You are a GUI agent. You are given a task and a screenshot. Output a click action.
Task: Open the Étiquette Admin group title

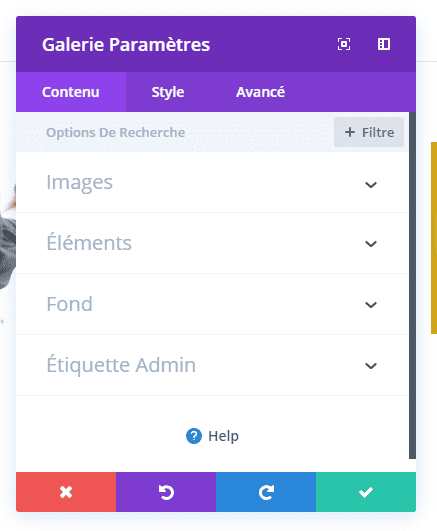click(x=121, y=364)
